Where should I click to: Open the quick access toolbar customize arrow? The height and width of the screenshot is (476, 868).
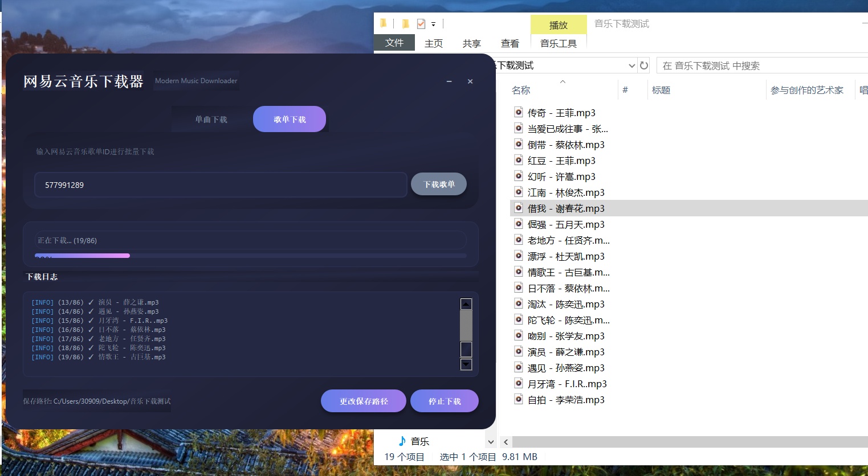[x=433, y=24]
